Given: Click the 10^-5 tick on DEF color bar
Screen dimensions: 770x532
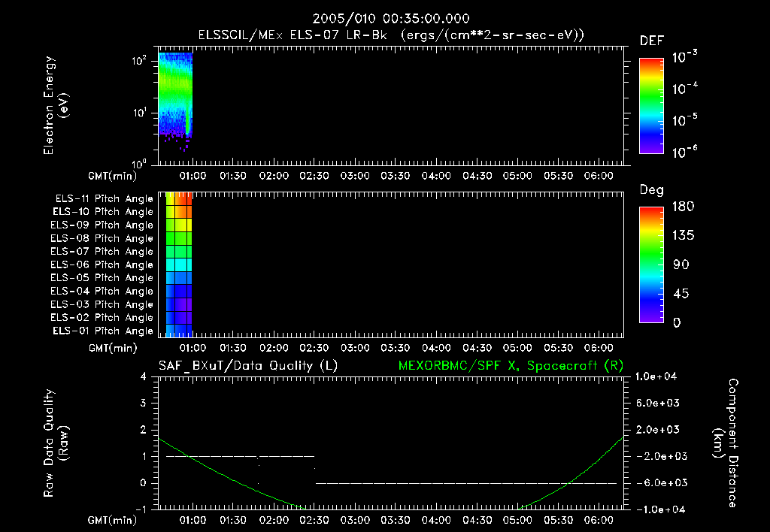Looking at the screenshot, I should click(684, 120).
